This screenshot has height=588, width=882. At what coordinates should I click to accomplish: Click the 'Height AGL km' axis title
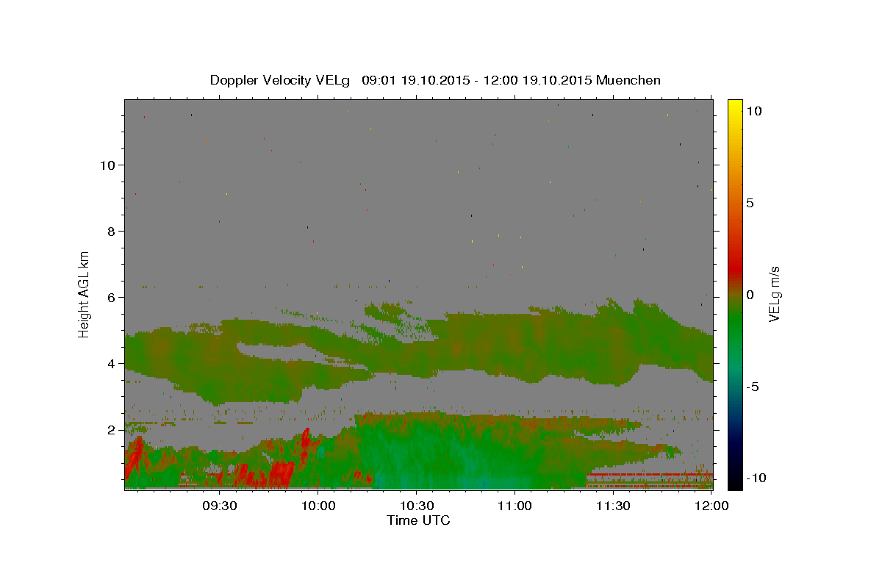85,293
